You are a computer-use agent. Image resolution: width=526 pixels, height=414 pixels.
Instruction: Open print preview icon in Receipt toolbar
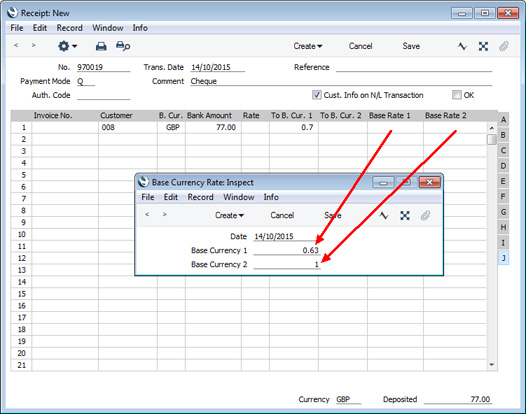(123, 46)
